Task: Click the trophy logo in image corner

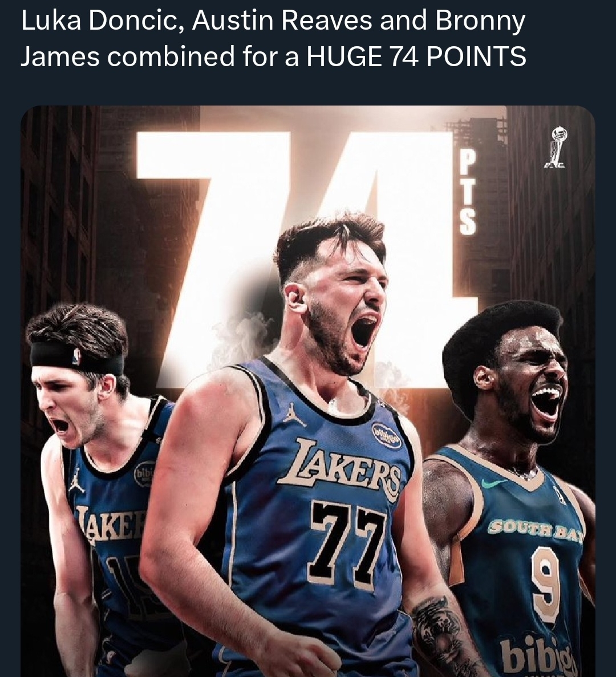Action: 555,147
